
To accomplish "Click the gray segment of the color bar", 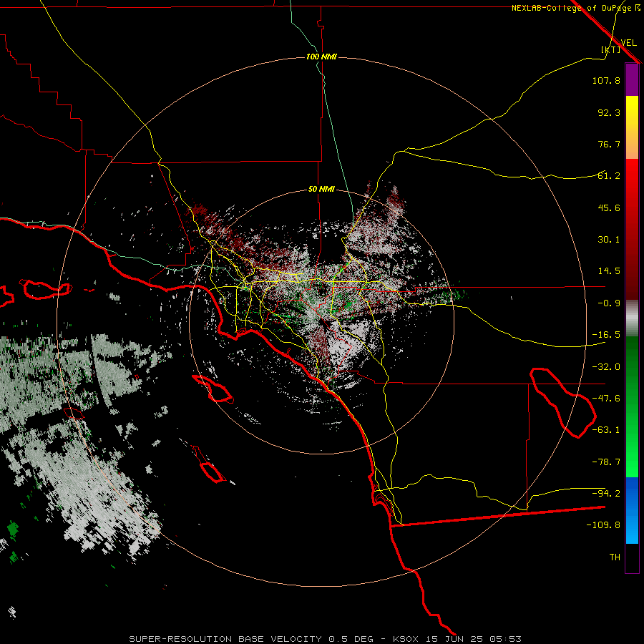I will [632, 318].
